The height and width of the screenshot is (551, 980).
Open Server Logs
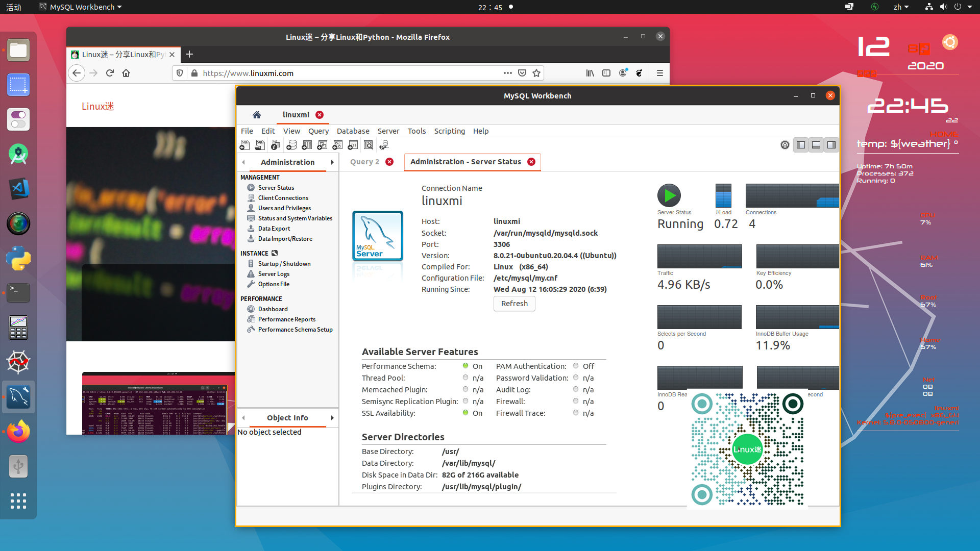click(274, 274)
